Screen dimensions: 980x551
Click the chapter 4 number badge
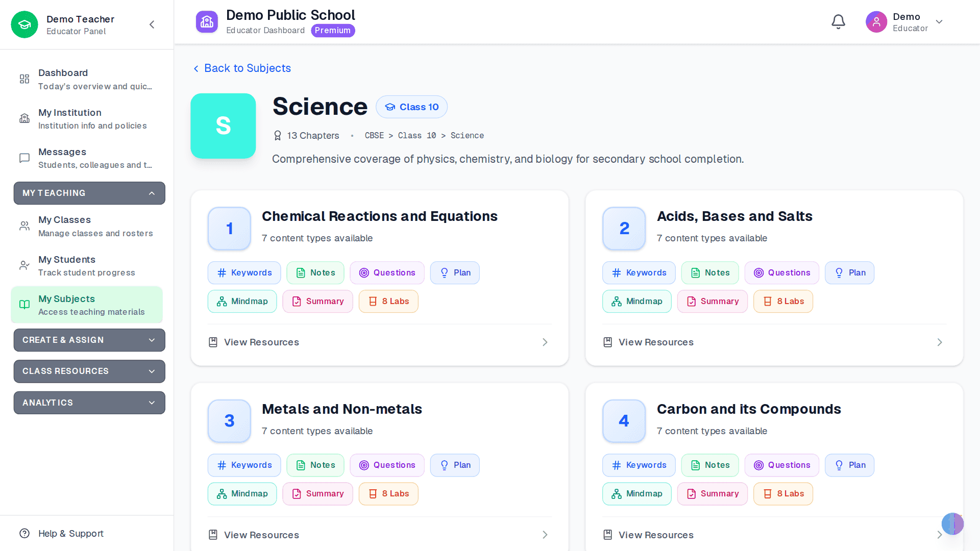pos(624,421)
